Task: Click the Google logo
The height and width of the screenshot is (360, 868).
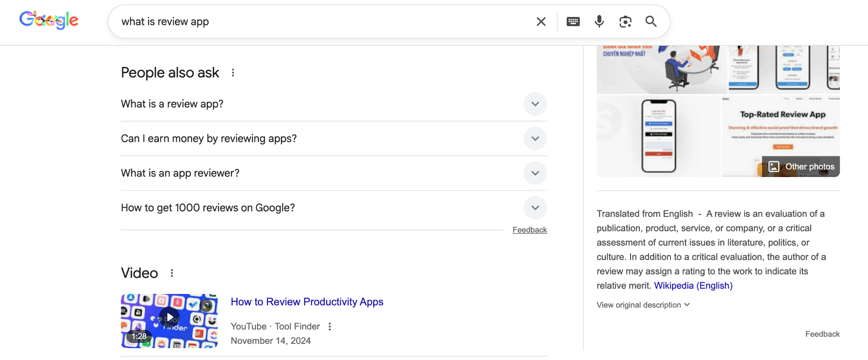Action: point(49,20)
